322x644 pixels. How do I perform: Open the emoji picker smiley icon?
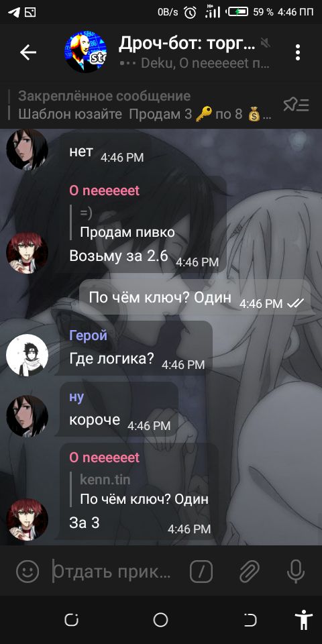pyautogui.click(x=28, y=571)
